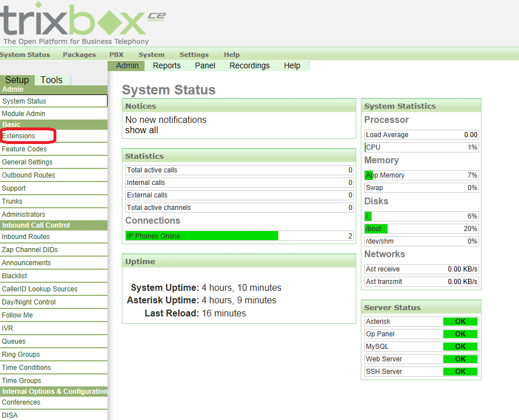Switch to the Reports tab
519x420 pixels.
pyautogui.click(x=167, y=65)
